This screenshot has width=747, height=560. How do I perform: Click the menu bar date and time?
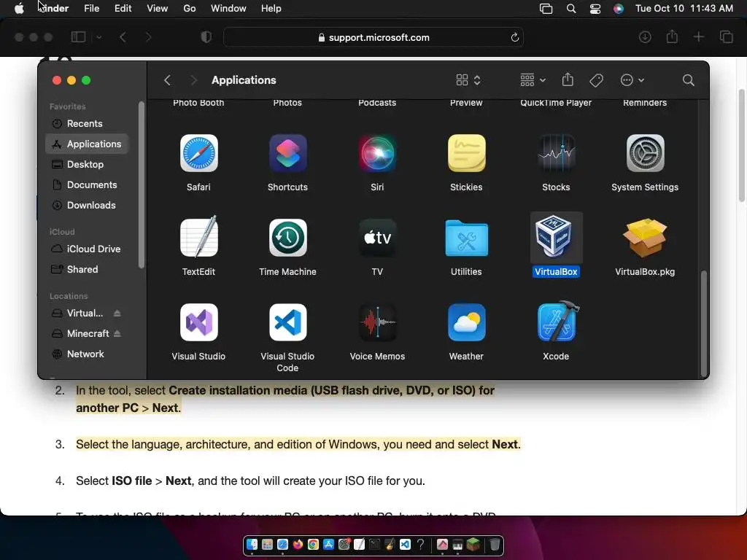[684, 9]
